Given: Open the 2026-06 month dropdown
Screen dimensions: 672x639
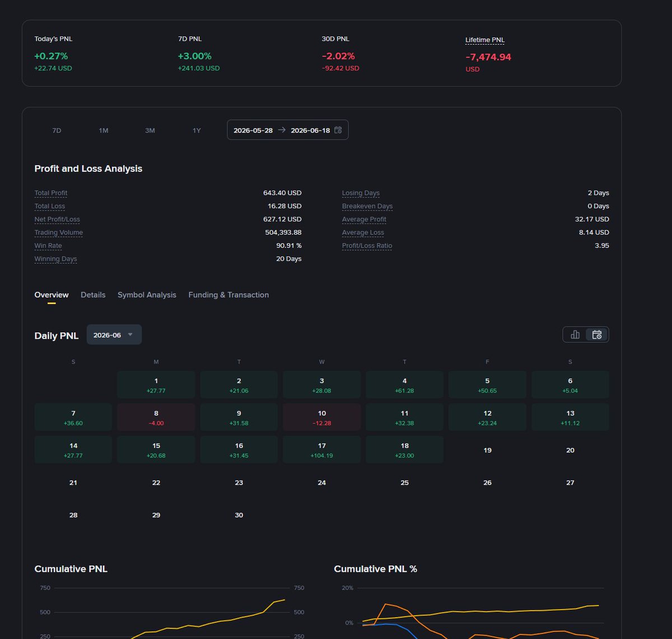Looking at the screenshot, I should point(114,335).
